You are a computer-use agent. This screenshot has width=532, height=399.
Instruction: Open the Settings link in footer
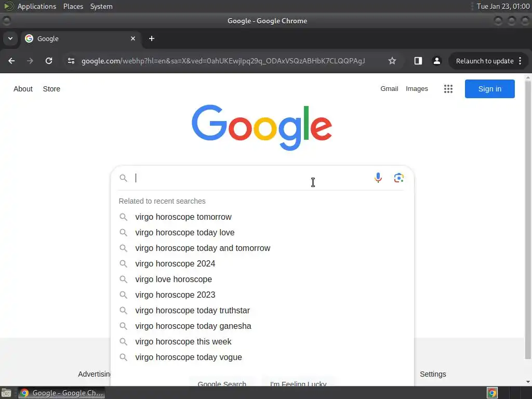(x=433, y=374)
